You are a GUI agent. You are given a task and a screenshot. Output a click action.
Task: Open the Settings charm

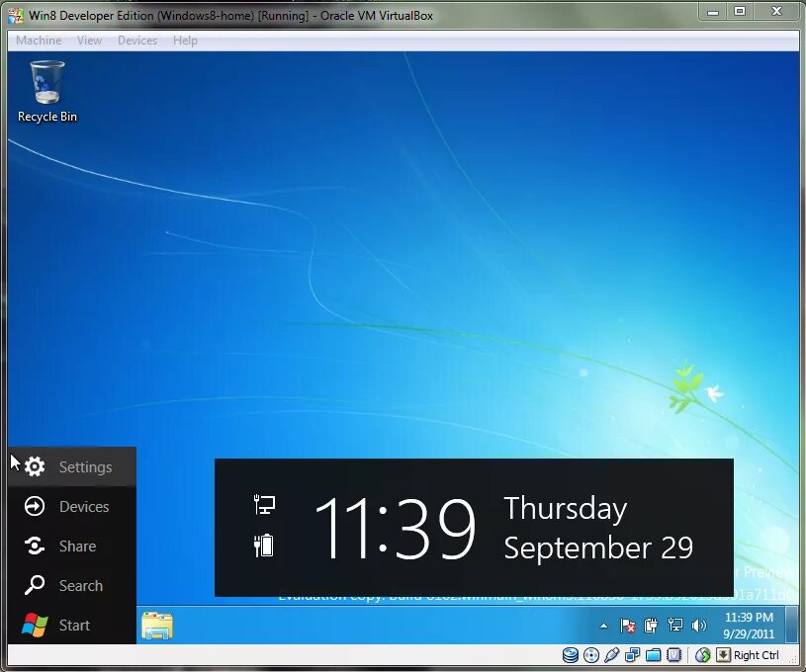coord(72,466)
